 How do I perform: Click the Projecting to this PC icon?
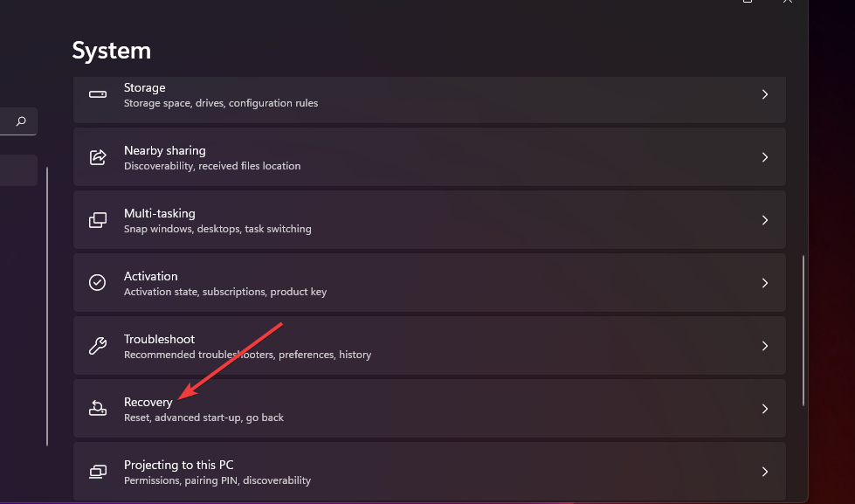(x=98, y=472)
